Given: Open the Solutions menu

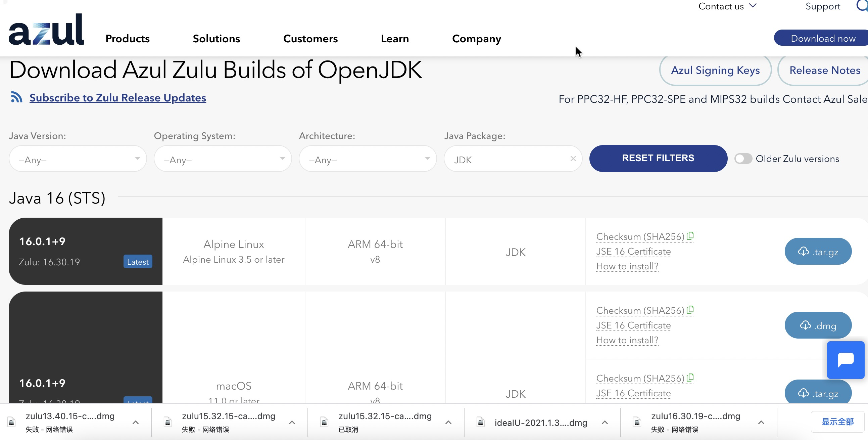Looking at the screenshot, I should 216,39.
